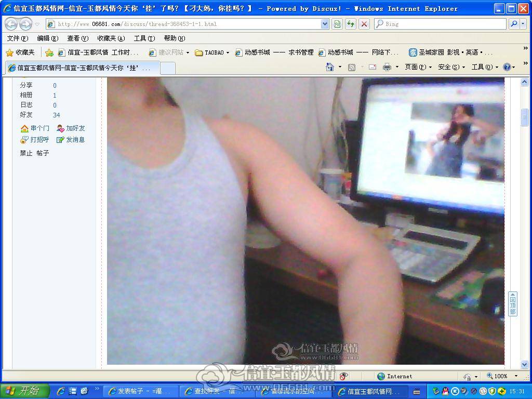Screen dimensions: 532x399
Task: Launch Internet Explorer from the Quick Launch
Action: tap(61, 391)
